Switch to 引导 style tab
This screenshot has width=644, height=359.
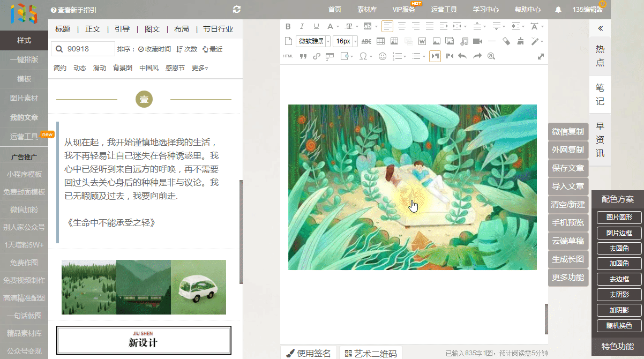[122, 29]
